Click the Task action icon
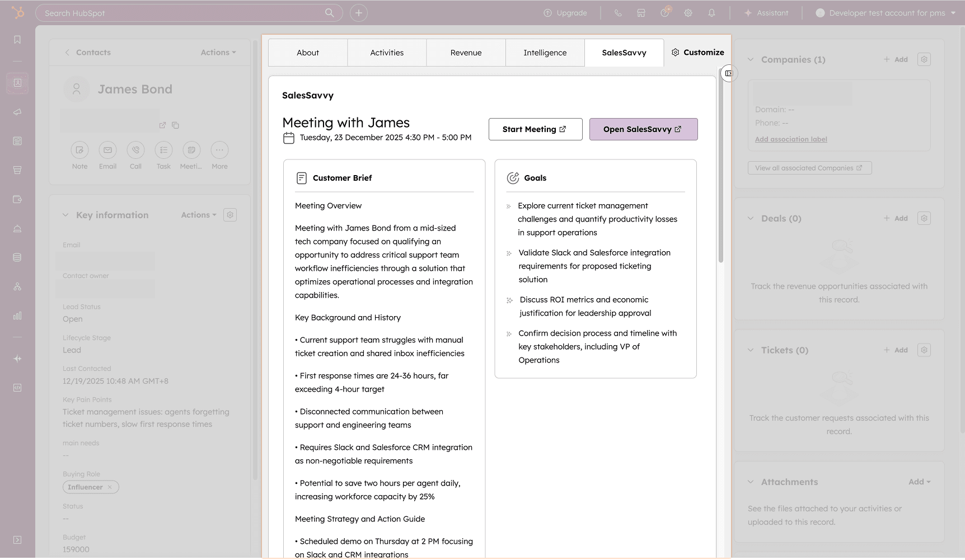 click(163, 150)
